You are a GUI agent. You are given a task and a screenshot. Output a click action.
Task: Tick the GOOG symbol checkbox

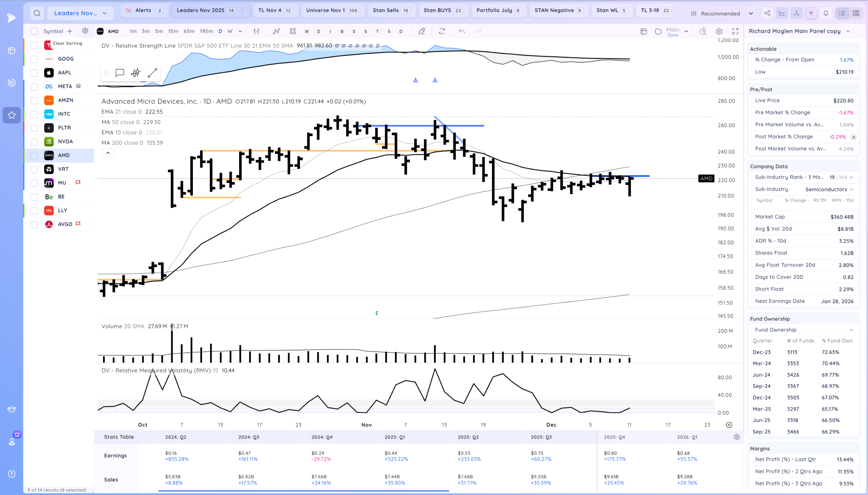pyautogui.click(x=34, y=59)
